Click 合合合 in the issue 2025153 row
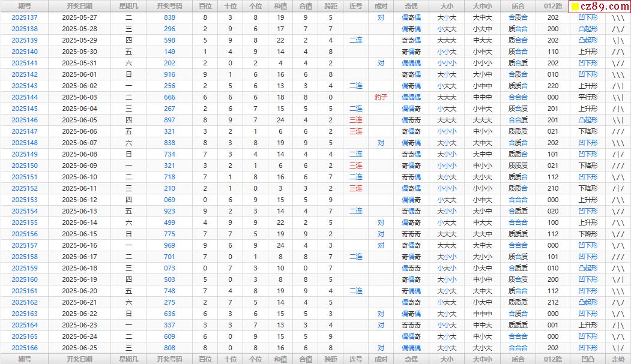Screen dimensions: 631x364 [518, 200]
